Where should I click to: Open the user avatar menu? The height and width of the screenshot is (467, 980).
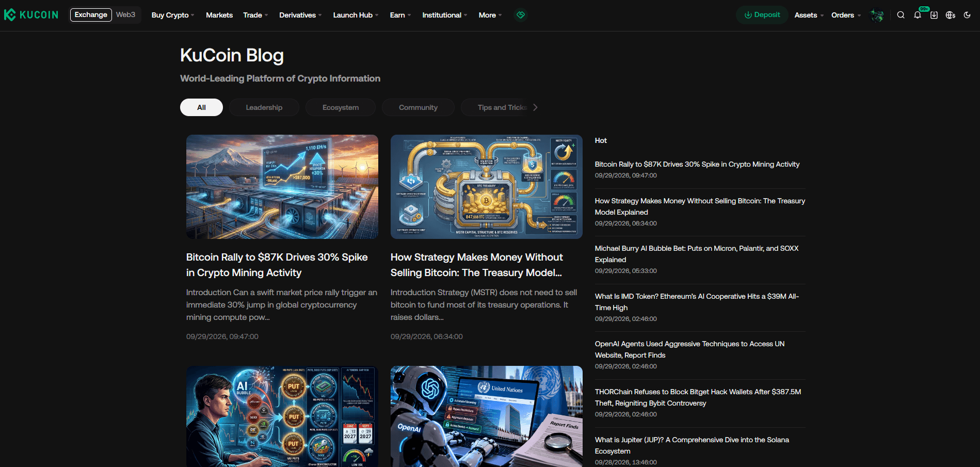point(876,15)
